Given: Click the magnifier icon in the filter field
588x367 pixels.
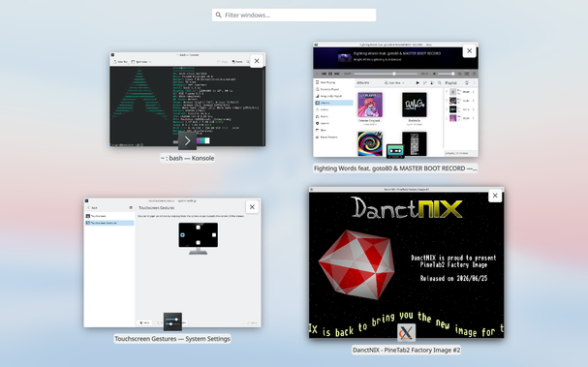Looking at the screenshot, I should pyautogui.click(x=218, y=15).
